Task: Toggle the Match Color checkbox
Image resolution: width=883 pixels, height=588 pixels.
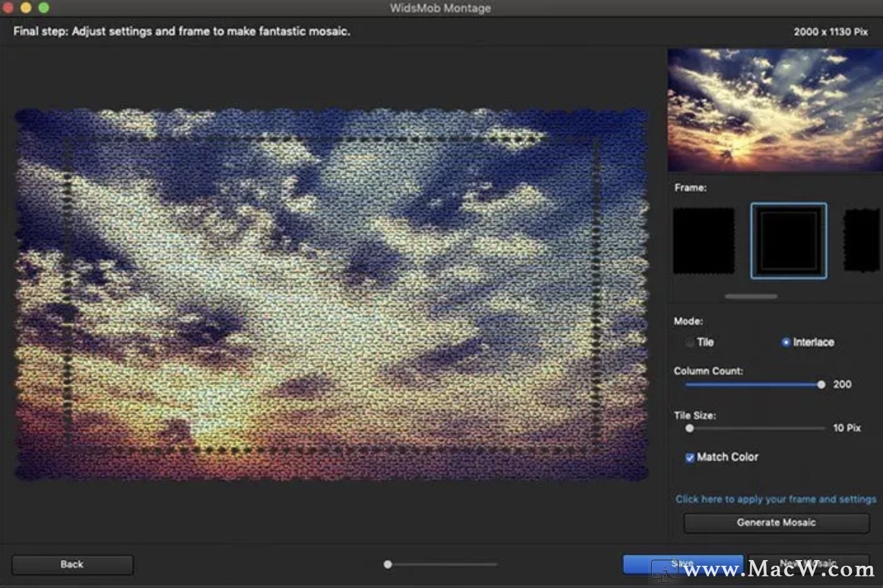Action: coord(690,458)
